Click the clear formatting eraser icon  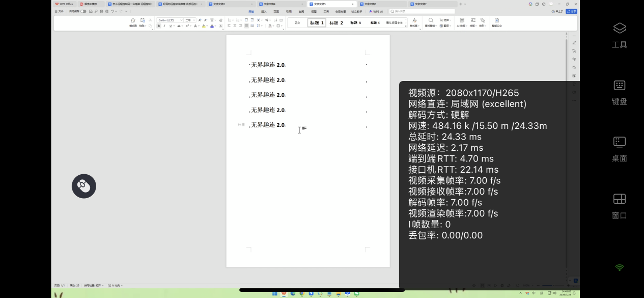[220, 20]
